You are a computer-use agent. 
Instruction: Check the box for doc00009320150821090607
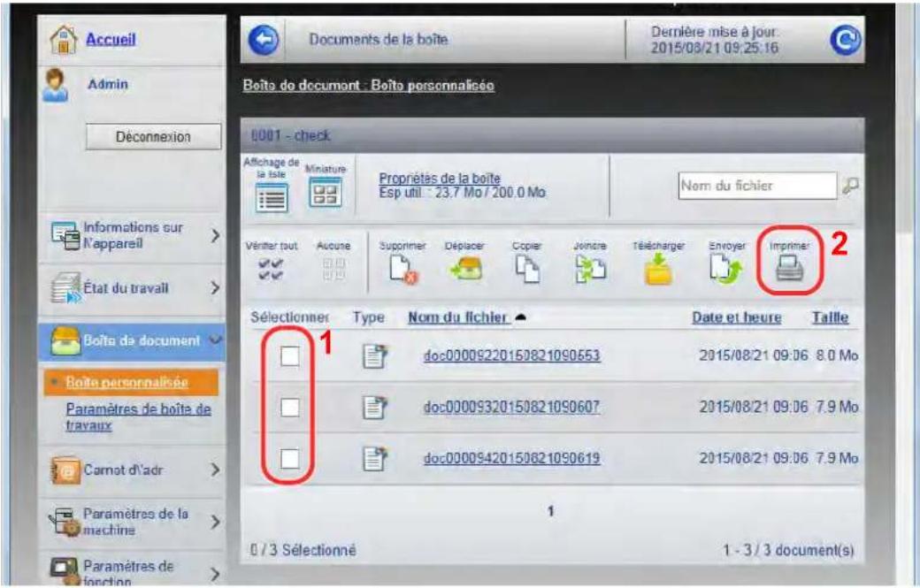coord(290,408)
